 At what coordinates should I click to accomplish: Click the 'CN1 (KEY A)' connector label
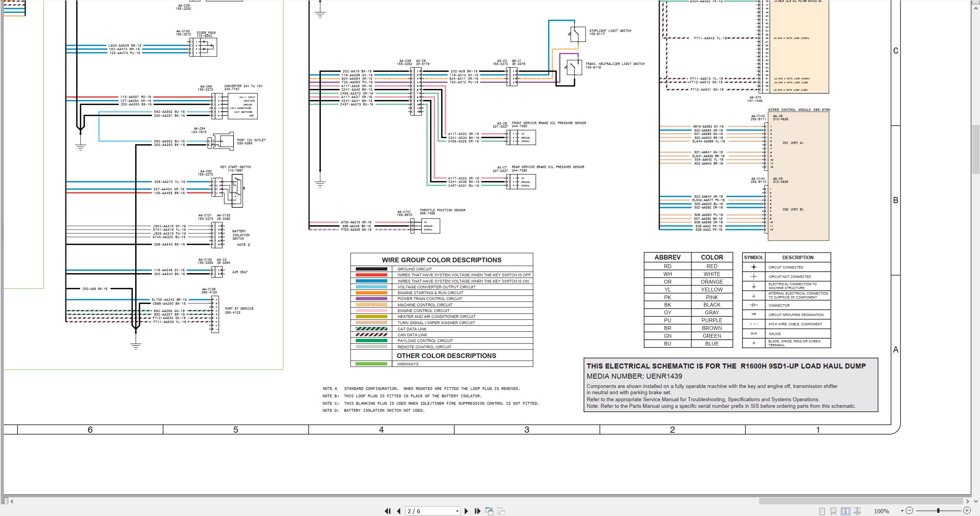[x=793, y=143]
